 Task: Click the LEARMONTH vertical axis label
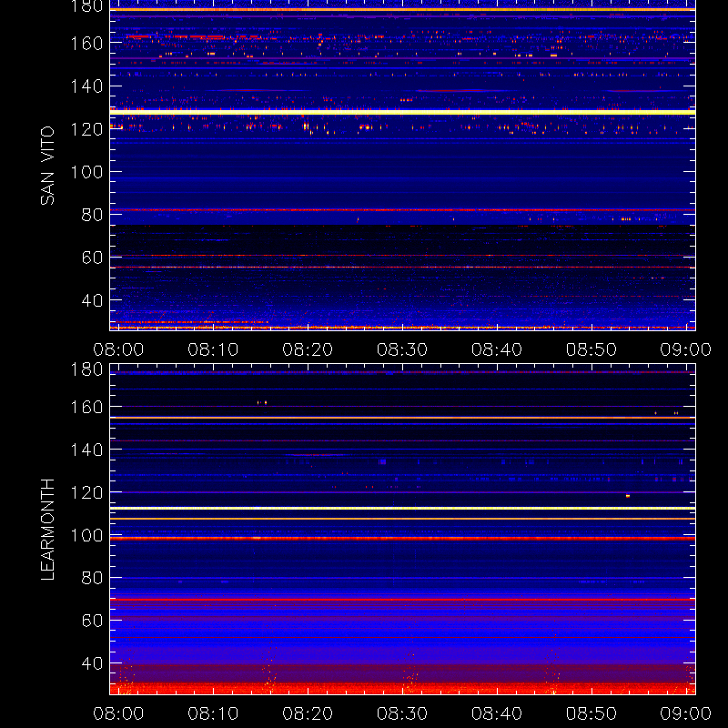47,530
